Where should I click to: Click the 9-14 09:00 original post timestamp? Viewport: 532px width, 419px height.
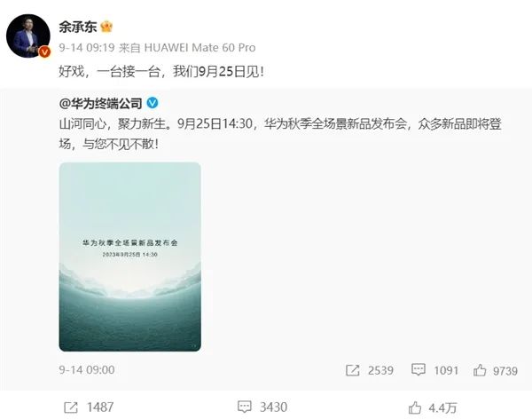point(87,369)
